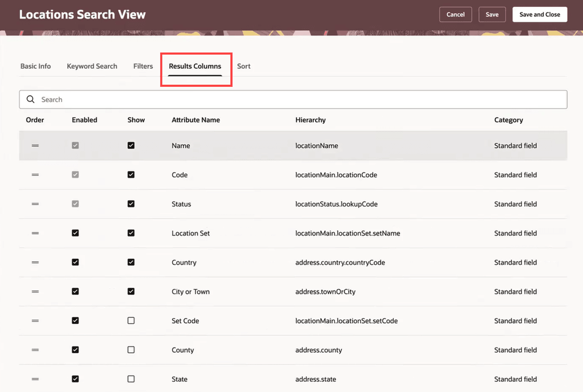Click the drag handle for Name row
This screenshot has width=583, height=392.
(x=36, y=146)
